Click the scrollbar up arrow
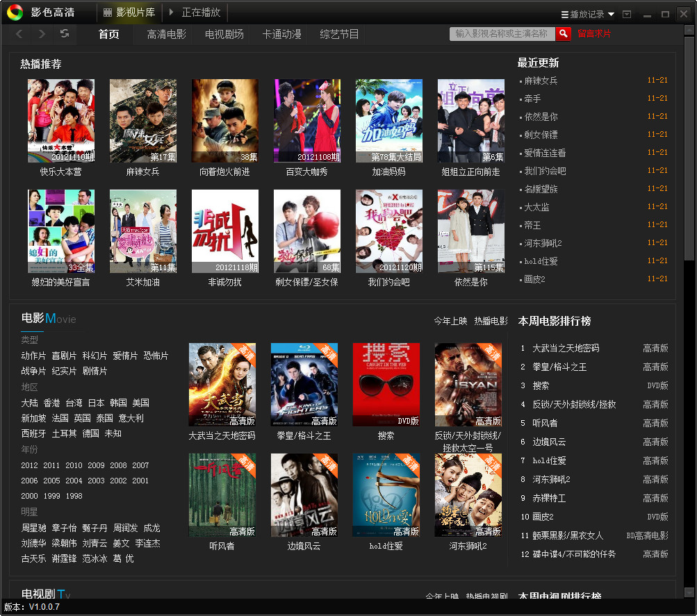The height and width of the screenshot is (616, 697). [x=689, y=30]
